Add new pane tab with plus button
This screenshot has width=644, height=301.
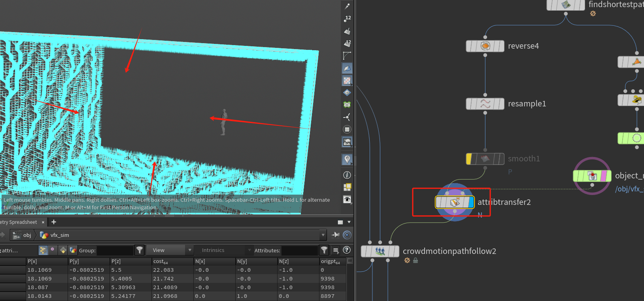click(54, 222)
